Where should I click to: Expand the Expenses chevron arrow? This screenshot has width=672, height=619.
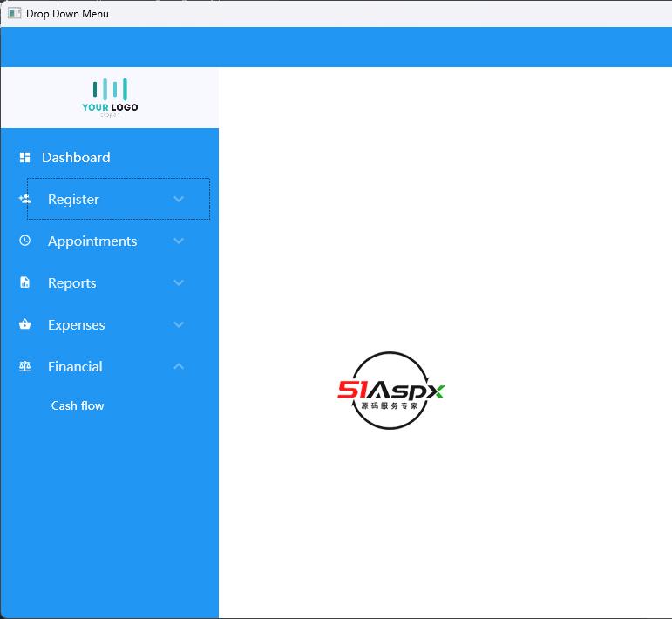(x=179, y=324)
